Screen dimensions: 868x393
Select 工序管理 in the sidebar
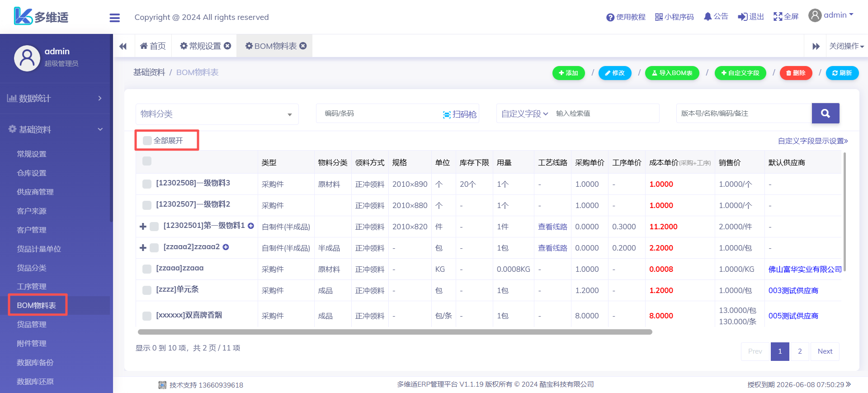point(32,287)
